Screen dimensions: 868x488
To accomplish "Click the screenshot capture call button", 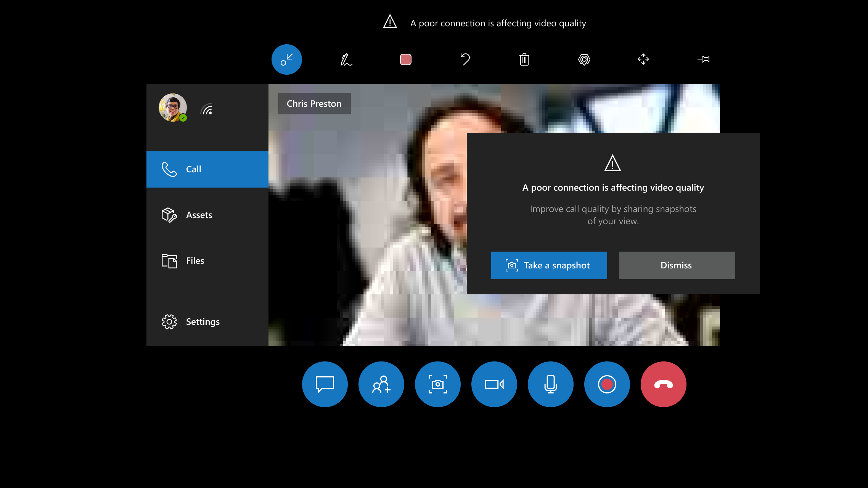I will [437, 384].
